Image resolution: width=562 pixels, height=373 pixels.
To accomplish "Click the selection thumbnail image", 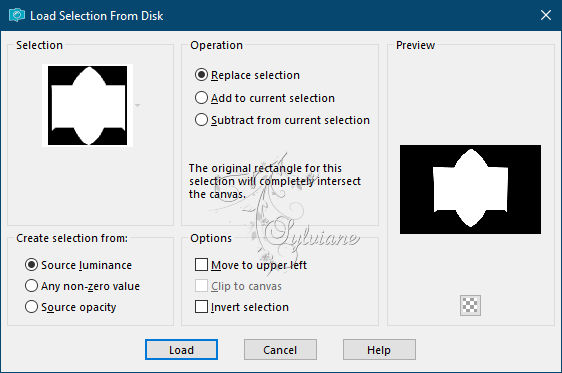I will 87,105.
